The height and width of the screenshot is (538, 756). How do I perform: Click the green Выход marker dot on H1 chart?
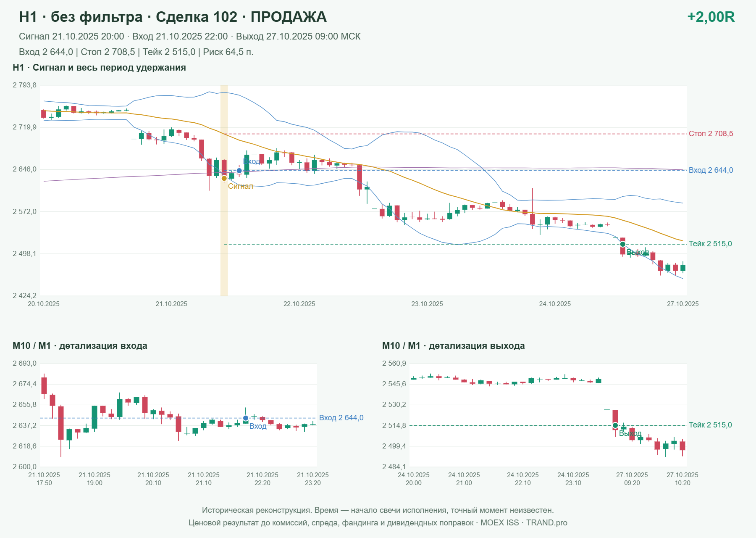tap(623, 244)
